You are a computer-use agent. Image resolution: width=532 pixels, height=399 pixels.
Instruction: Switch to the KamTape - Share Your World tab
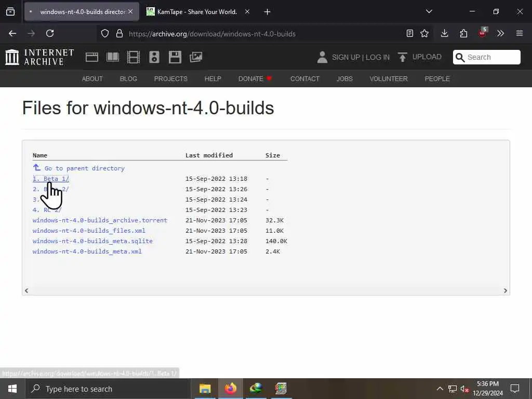(x=197, y=12)
